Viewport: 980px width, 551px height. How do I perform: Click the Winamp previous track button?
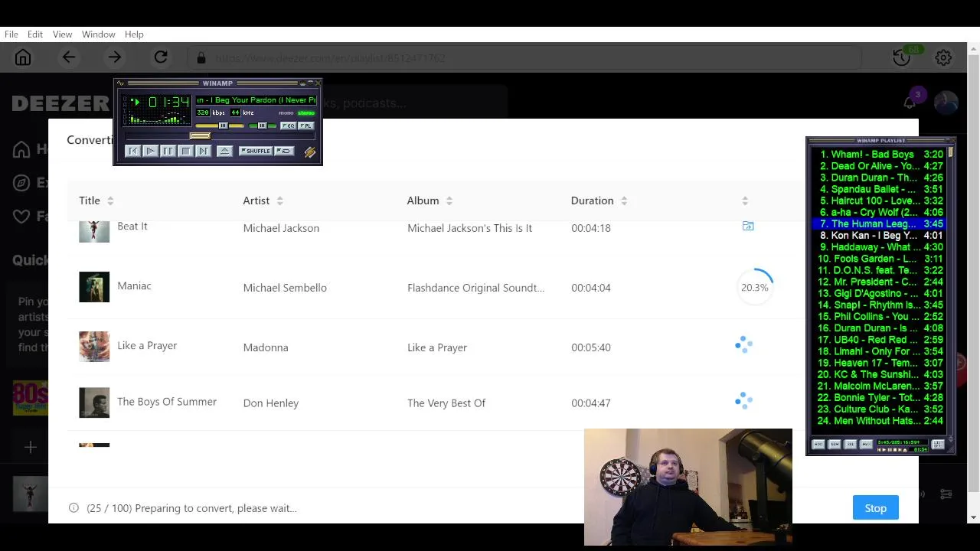click(133, 151)
